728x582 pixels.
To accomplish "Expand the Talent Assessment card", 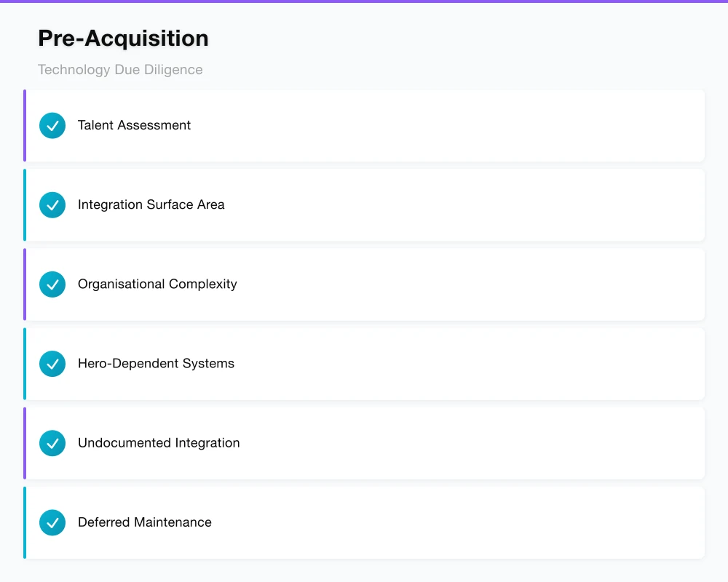I will pyautogui.click(x=364, y=125).
